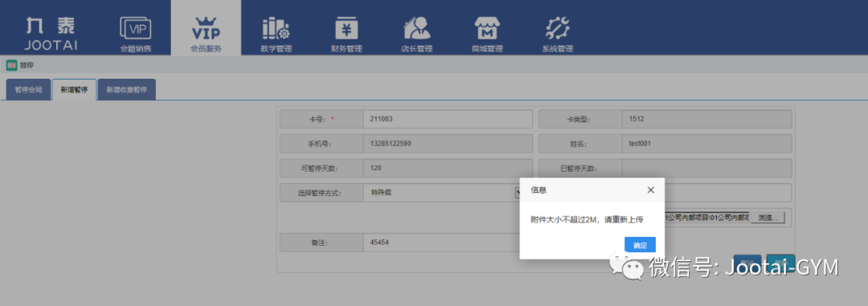868x306 pixels.
Task: Switch to 暂停合同 tab
Action: (x=28, y=90)
